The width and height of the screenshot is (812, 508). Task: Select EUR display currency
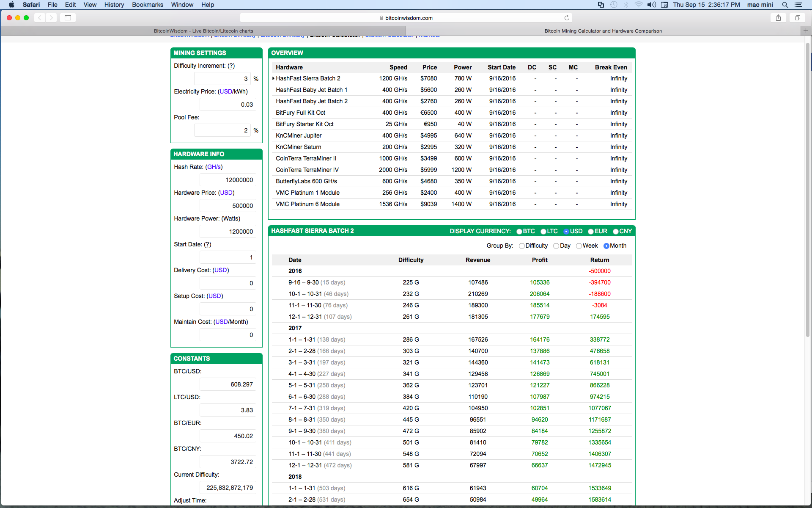591,232
